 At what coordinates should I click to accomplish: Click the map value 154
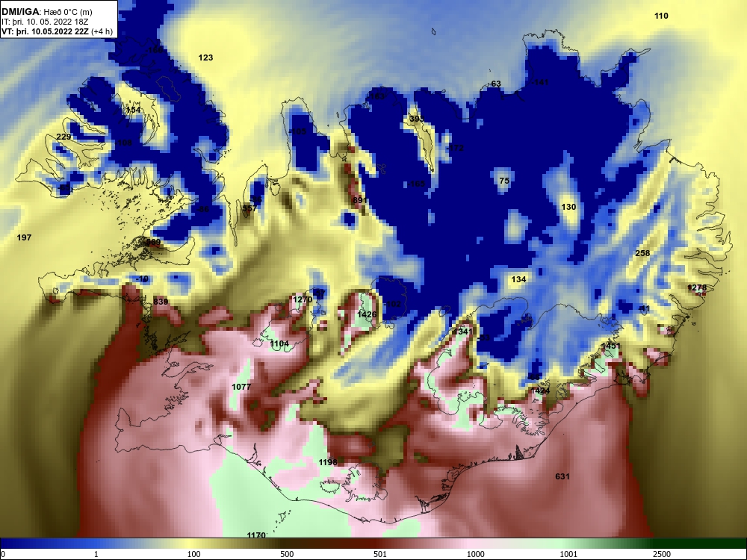click(x=134, y=110)
